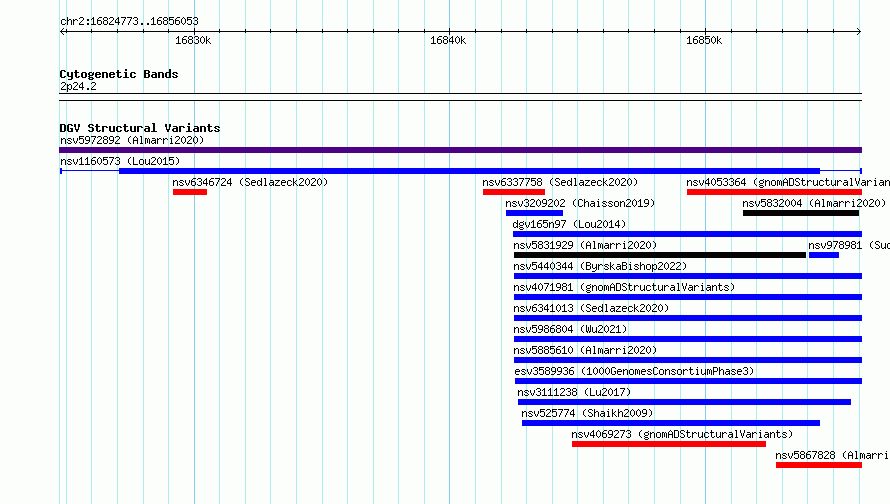
Task: Click blue bar under dgv165n97
Action: point(687,234)
